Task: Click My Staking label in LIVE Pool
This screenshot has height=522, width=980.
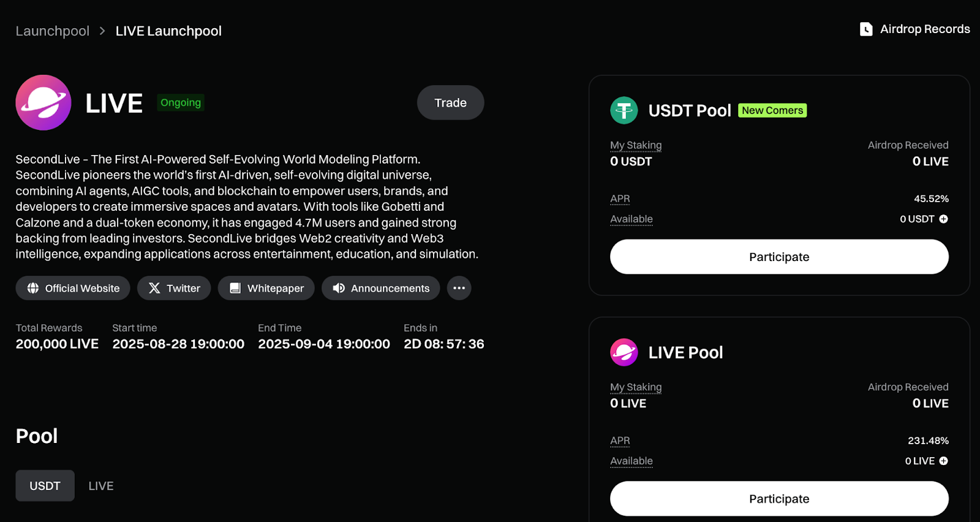Action: click(636, 387)
